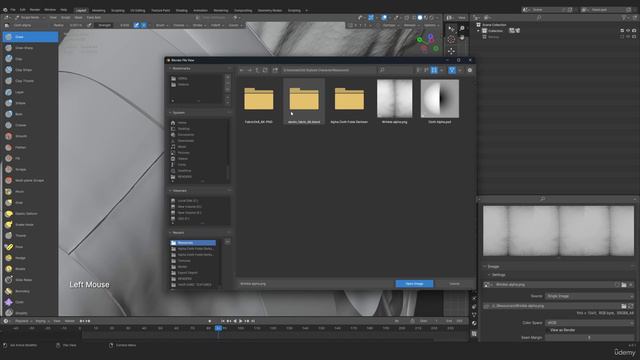Screen dimensions: 640x360
Task: Select the Slide Relax brush
Action: [30, 280]
